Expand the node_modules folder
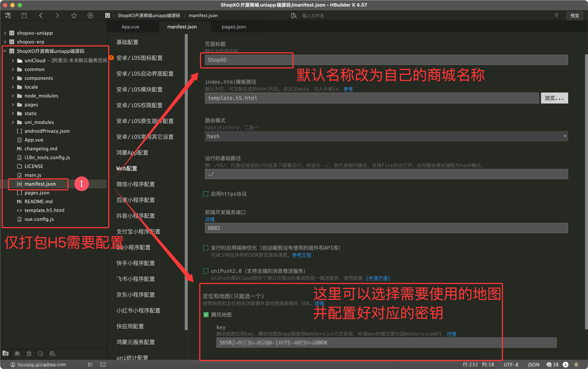 [13, 96]
